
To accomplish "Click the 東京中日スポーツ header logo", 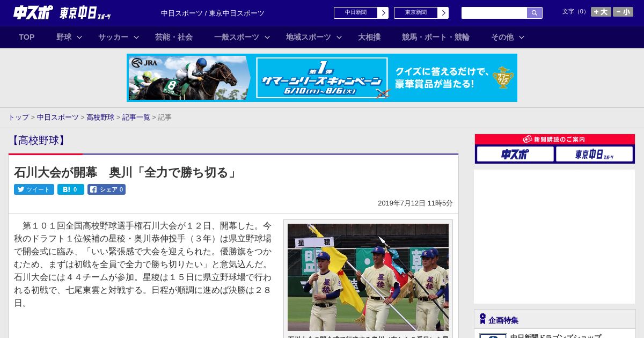I will pos(85,13).
